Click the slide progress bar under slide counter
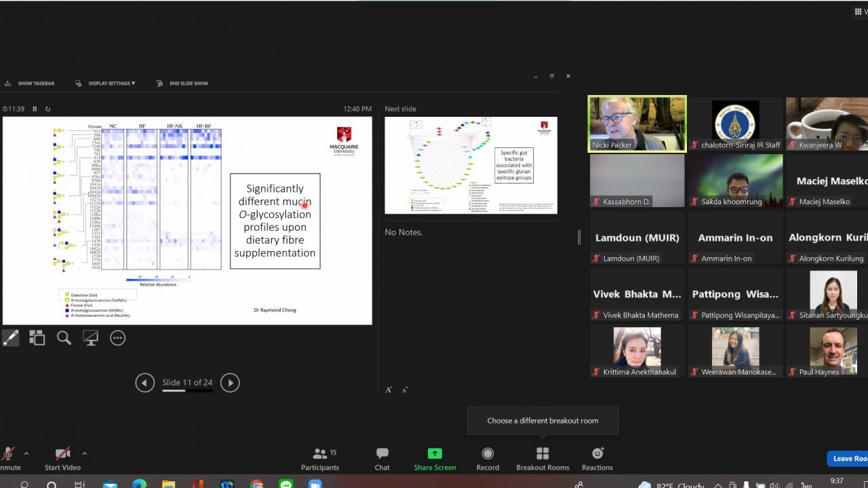Viewport: 868px width, 488px height. [x=187, y=391]
